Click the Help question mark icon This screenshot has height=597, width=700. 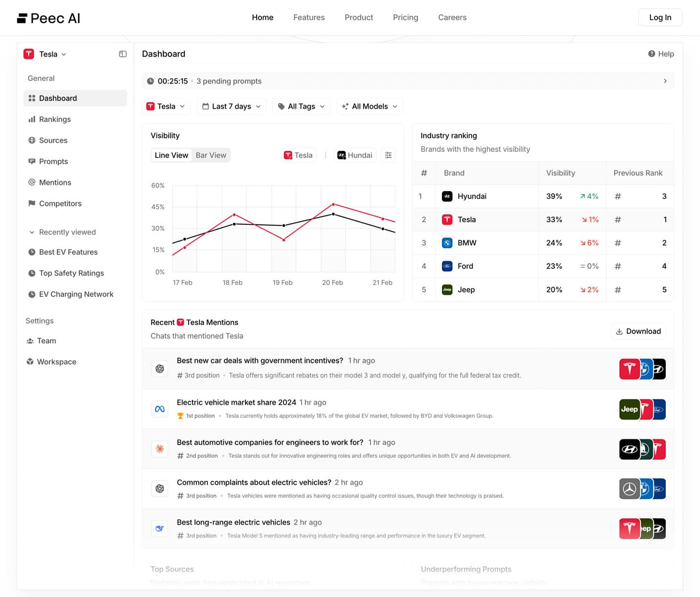click(652, 54)
